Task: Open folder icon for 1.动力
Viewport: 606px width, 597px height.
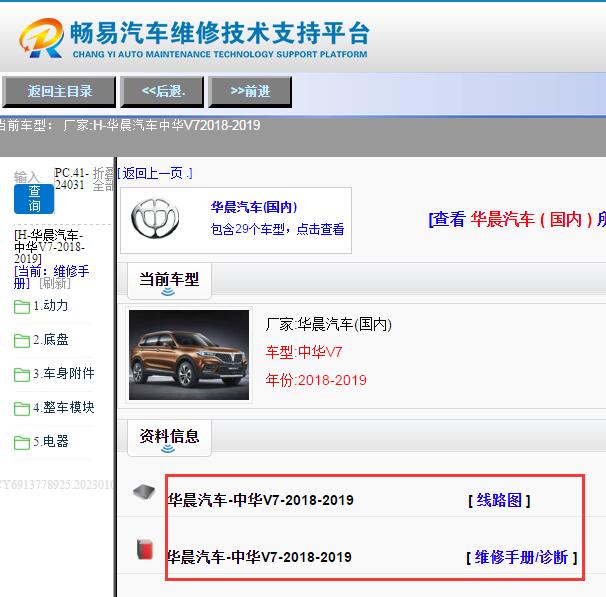Action: [22, 307]
